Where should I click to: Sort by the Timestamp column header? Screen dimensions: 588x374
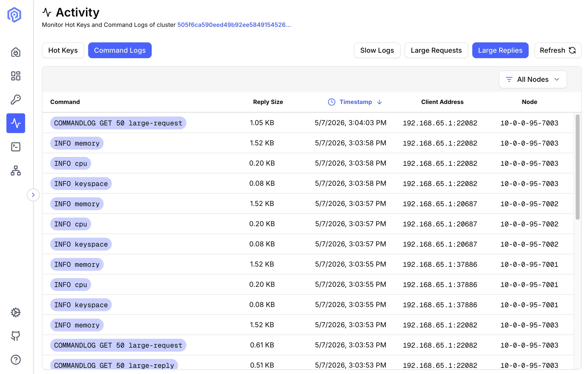click(356, 102)
